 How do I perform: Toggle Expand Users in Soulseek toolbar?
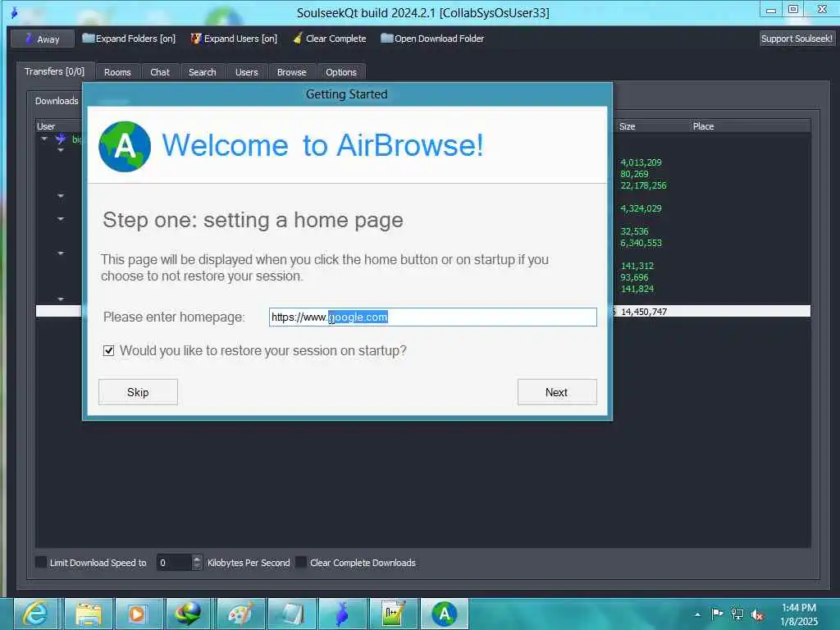tap(234, 39)
